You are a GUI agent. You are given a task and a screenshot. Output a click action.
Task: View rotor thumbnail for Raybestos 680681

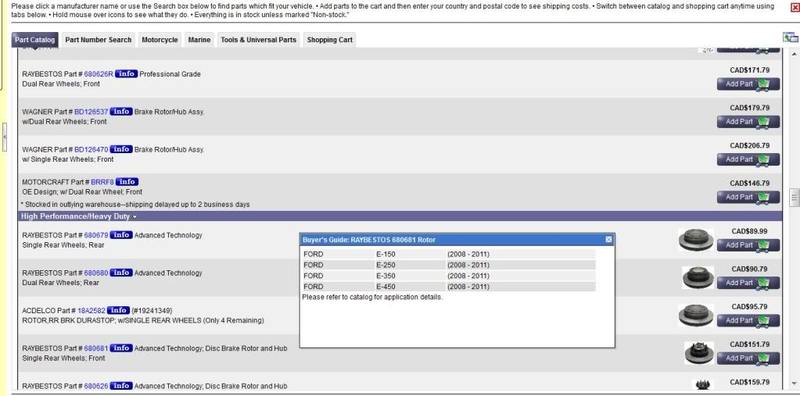point(699,353)
